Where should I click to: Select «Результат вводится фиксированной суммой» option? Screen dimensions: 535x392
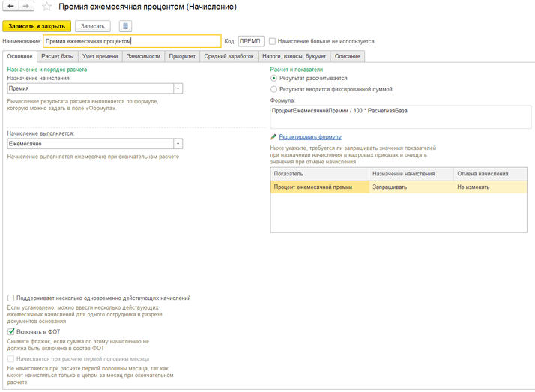274,89
